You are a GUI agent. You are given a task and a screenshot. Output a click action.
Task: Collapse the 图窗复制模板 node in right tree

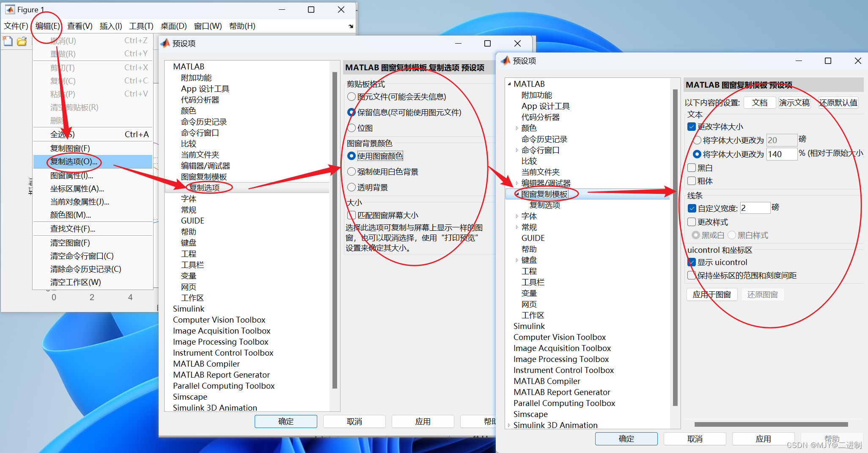click(x=517, y=194)
